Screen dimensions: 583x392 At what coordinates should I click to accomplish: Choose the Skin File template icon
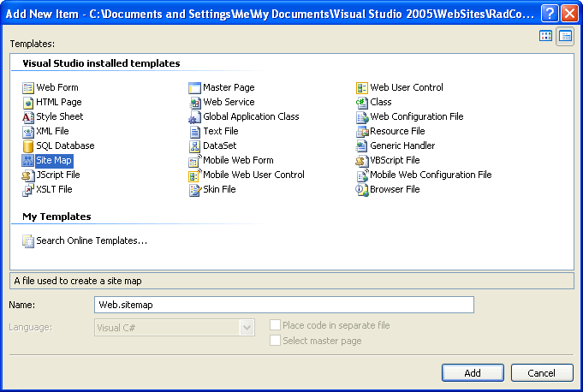point(195,189)
